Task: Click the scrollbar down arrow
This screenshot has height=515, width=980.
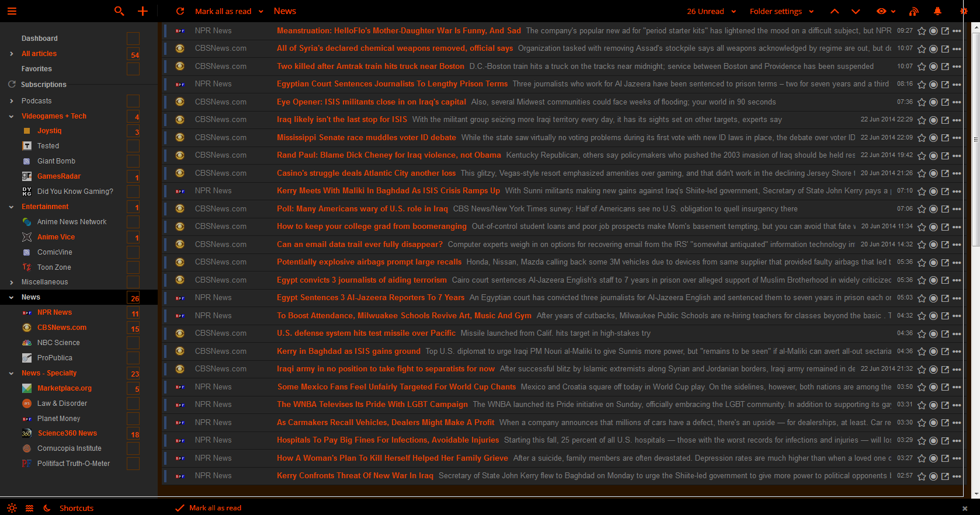Action: pos(976,493)
